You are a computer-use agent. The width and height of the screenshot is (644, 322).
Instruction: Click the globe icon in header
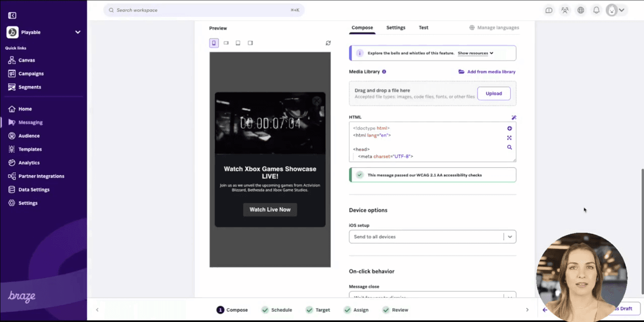(581, 10)
